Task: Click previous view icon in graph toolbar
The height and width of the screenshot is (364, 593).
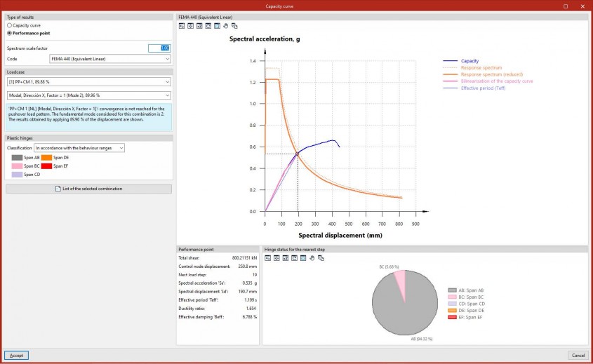Action: coord(182,26)
